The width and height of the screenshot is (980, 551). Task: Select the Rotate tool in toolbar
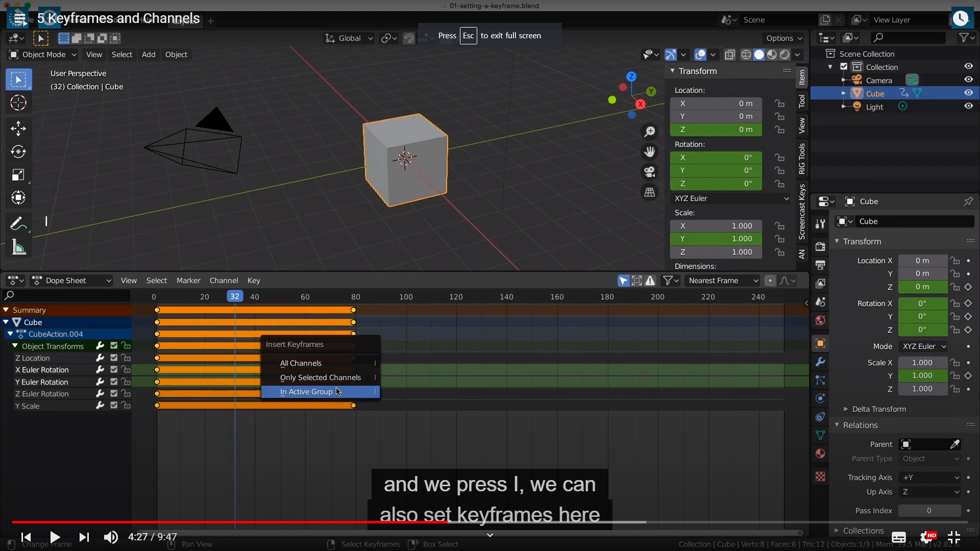[18, 152]
